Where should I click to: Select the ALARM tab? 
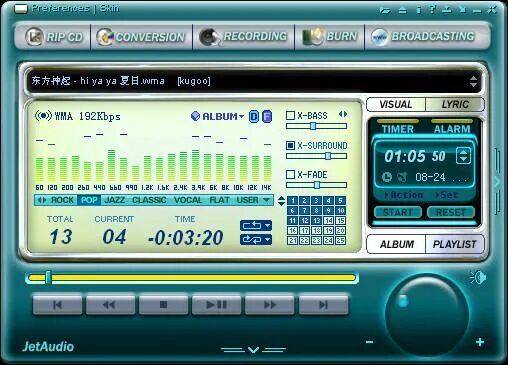click(452, 129)
